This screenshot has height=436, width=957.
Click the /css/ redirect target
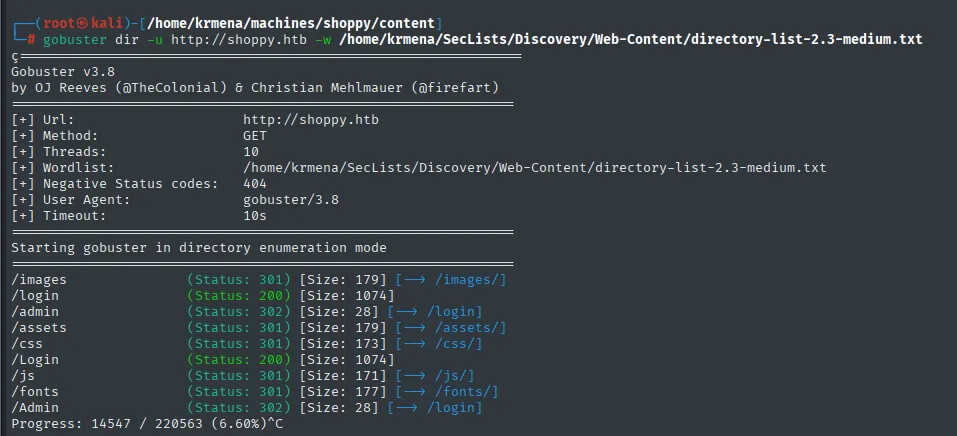click(458, 343)
